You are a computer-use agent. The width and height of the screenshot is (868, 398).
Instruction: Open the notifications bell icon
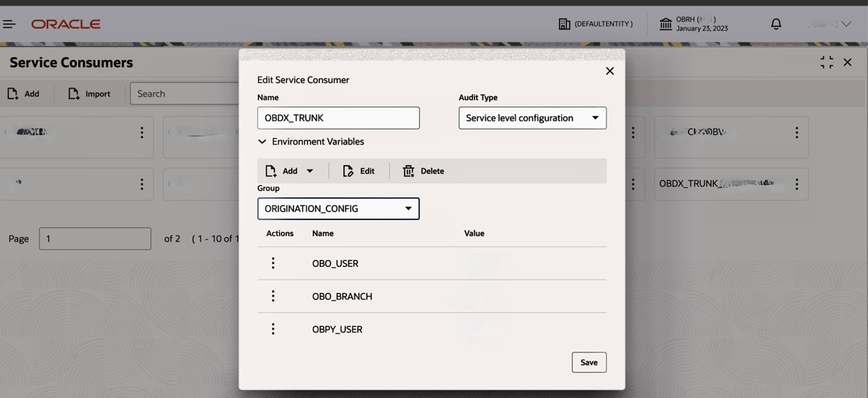775,23
